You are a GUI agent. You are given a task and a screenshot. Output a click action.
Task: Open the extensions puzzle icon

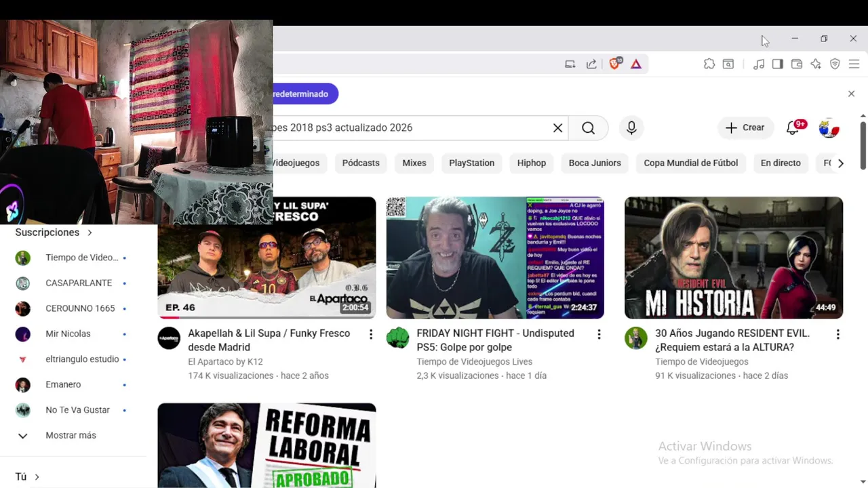(x=709, y=64)
